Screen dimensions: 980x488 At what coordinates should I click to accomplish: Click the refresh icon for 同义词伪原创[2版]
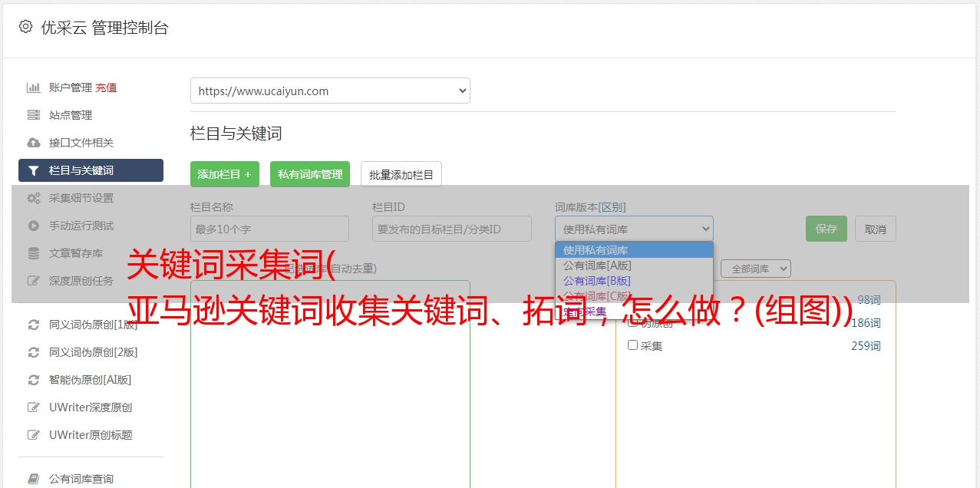(33, 352)
